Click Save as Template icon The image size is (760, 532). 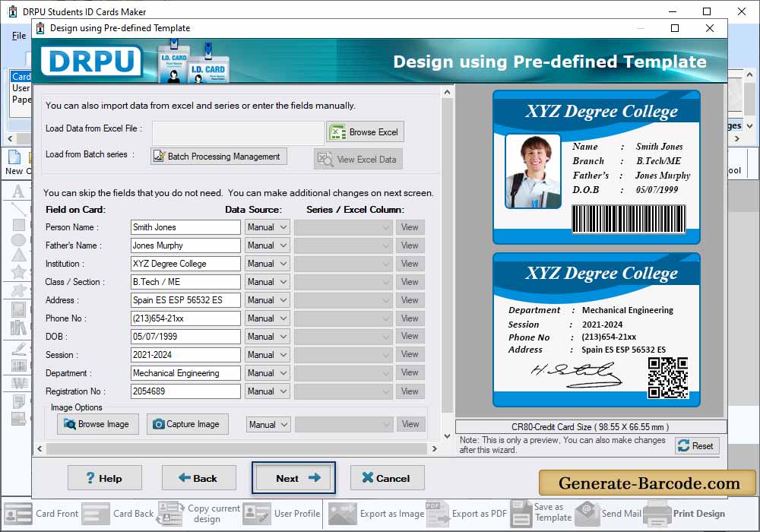(x=521, y=514)
